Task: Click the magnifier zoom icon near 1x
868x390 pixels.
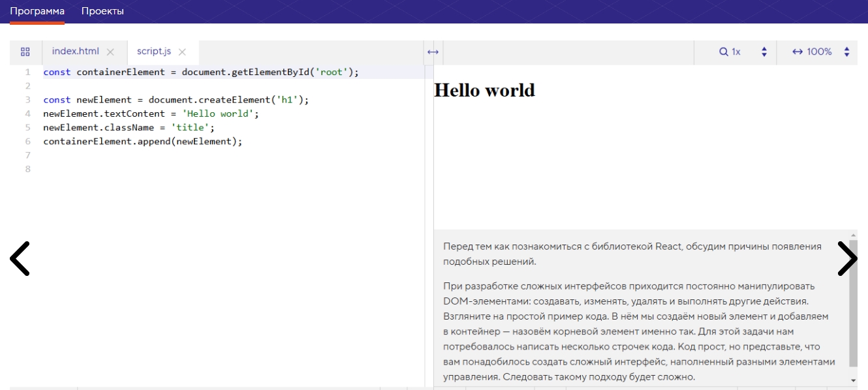Action: pyautogui.click(x=722, y=51)
